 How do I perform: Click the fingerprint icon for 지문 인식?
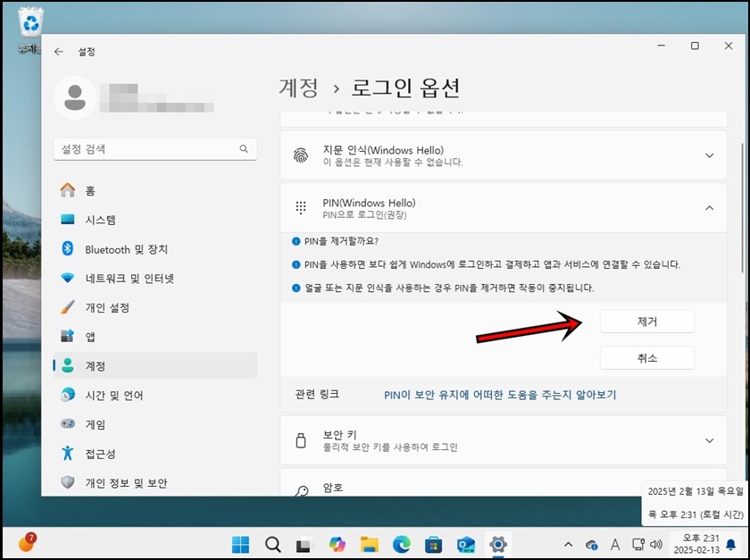pos(300,155)
